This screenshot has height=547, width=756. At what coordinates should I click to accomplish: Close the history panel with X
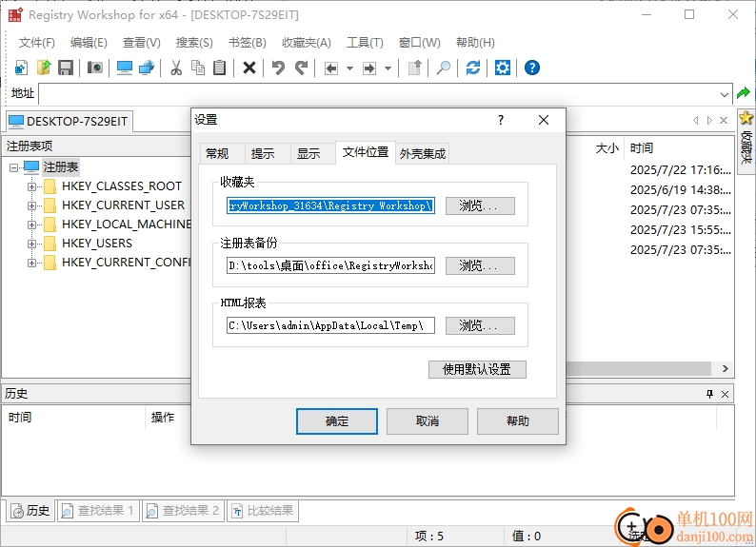coord(725,395)
